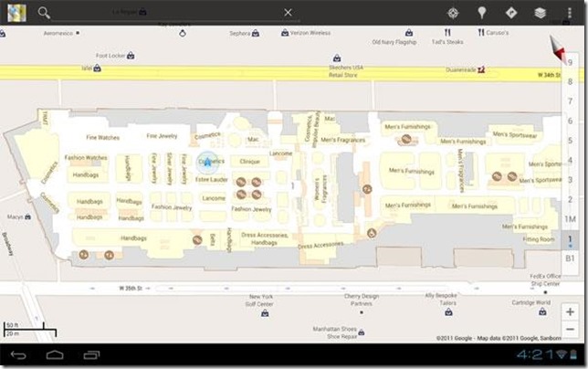
Task: Tap the Clinique counter label
Action: pos(250,162)
